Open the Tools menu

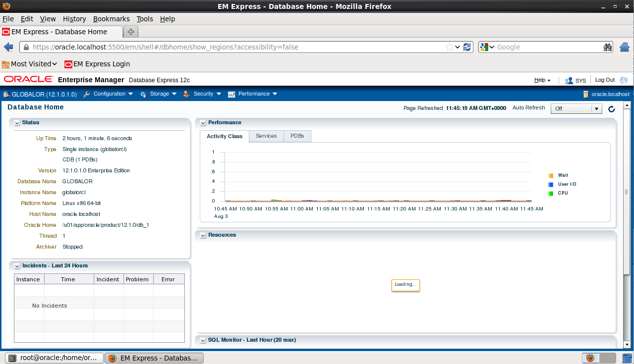[x=145, y=19]
